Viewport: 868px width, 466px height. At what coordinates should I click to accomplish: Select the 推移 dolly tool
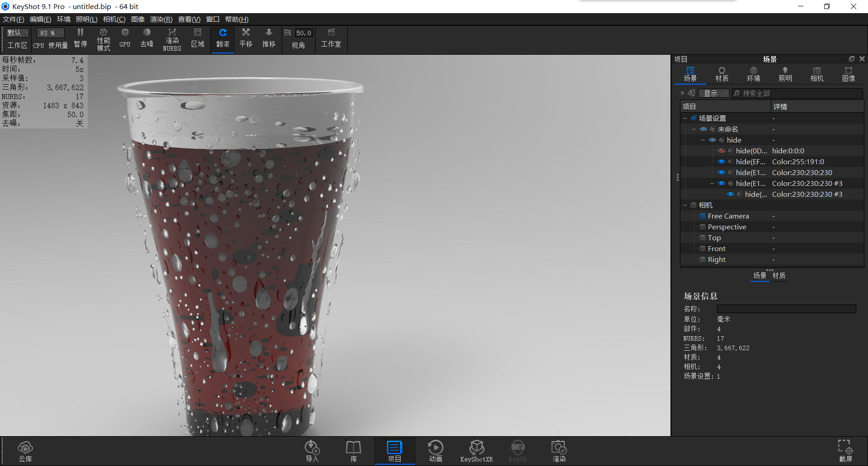pos(269,39)
